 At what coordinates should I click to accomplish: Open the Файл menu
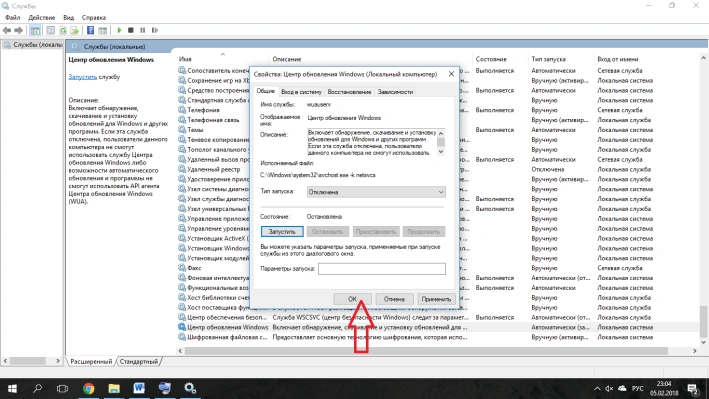point(13,18)
